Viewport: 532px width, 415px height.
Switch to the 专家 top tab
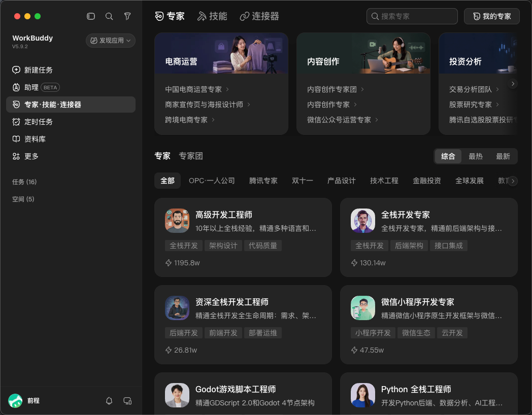coord(170,16)
